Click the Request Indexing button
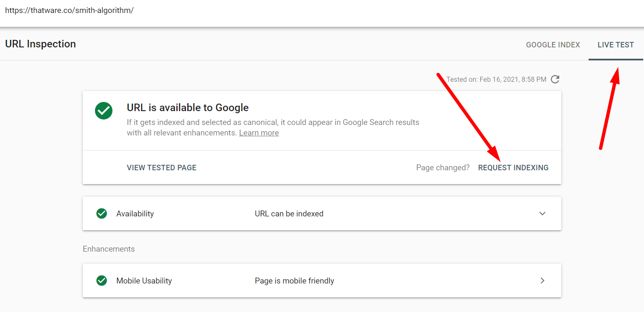 tap(513, 168)
